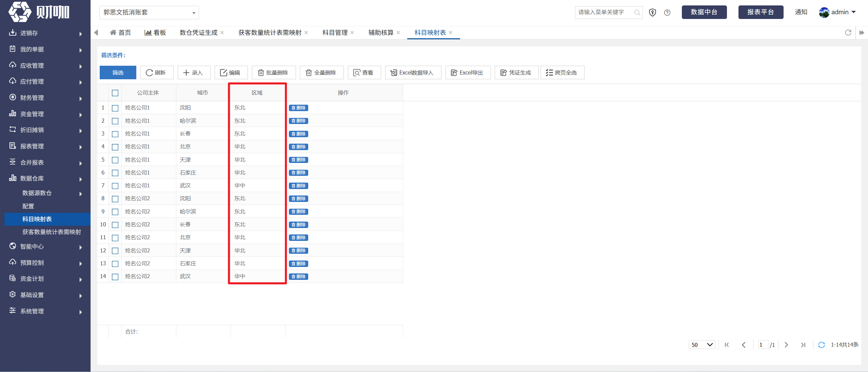Check the row 1 checkbox for 沈阳
This screenshot has height=372, width=868.
pyautogui.click(x=115, y=108)
